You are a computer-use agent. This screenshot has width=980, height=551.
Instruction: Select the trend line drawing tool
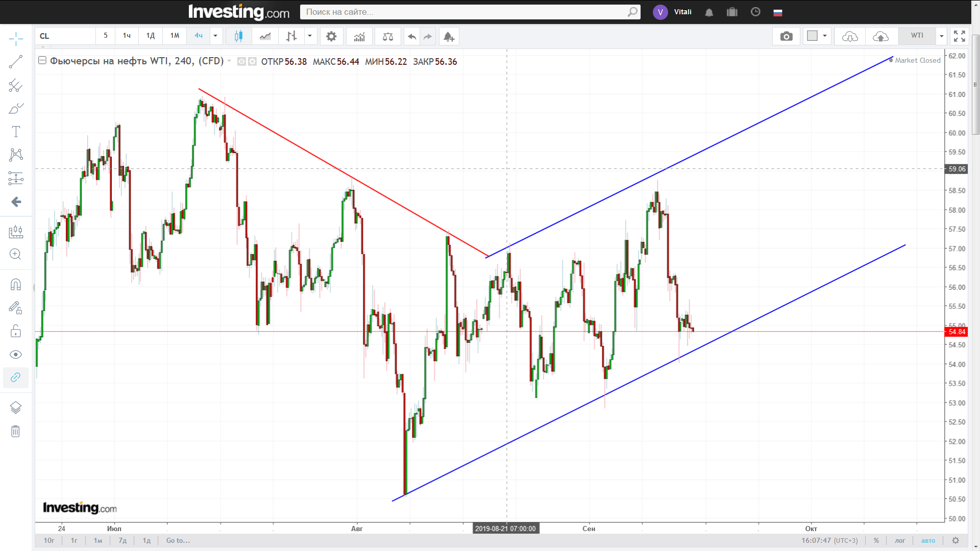coord(15,62)
